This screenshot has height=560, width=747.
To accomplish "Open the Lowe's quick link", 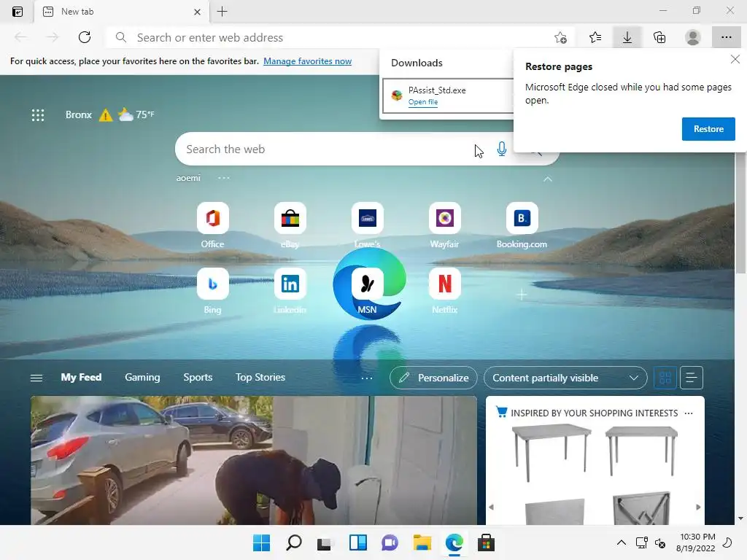I will tap(368, 226).
